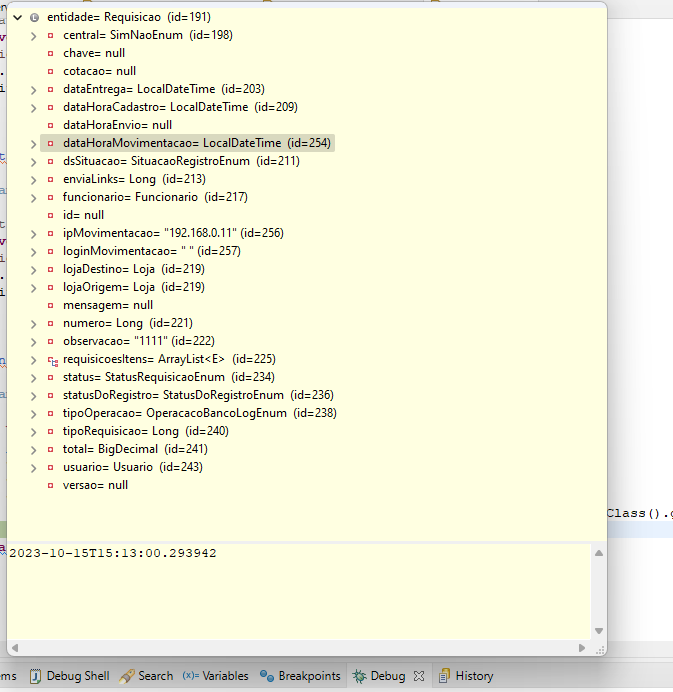Expand the lojaOrigem Loja node
The image size is (673, 692).
34,288
